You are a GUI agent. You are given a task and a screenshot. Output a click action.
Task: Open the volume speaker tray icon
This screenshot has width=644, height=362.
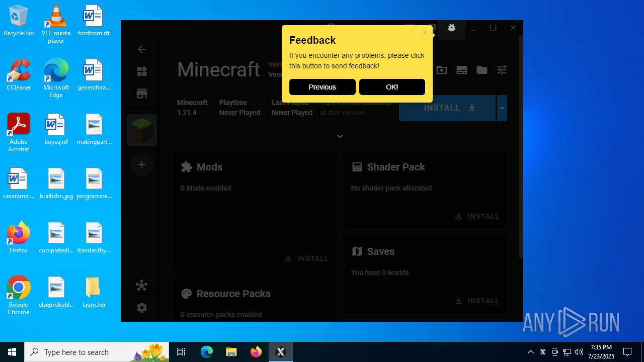point(579,352)
